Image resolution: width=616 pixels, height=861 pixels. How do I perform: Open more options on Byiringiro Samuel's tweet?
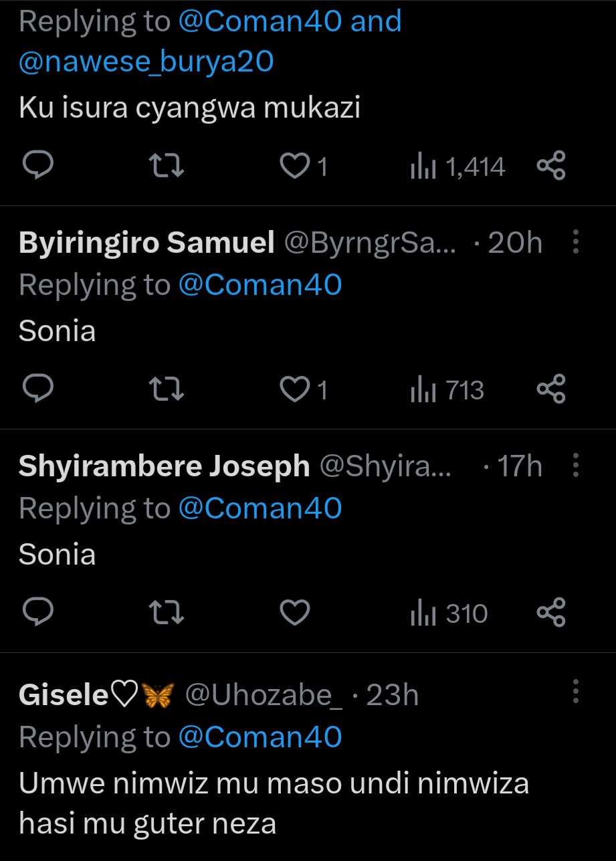(x=576, y=243)
